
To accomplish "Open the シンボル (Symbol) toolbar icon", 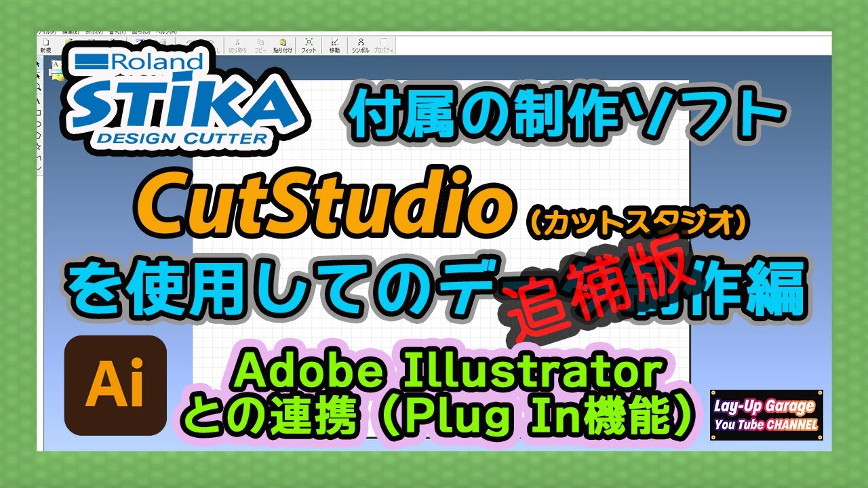I will (x=361, y=45).
